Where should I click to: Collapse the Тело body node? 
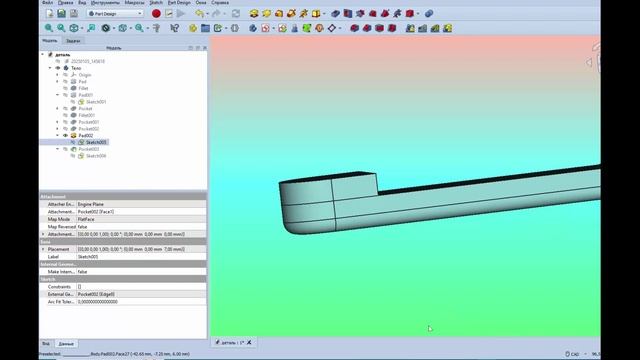(x=50, y=68)
